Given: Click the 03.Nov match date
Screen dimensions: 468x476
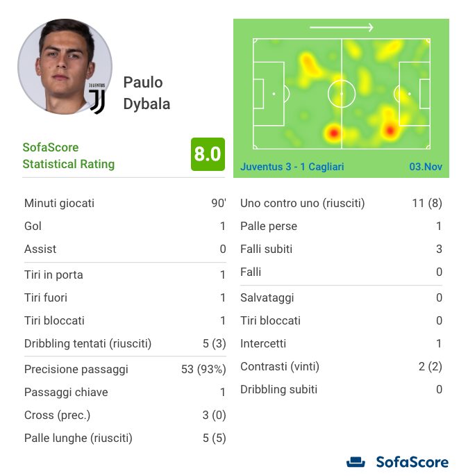Looking at the screenshot, I should pyautogui.click(x=426, y=167).
